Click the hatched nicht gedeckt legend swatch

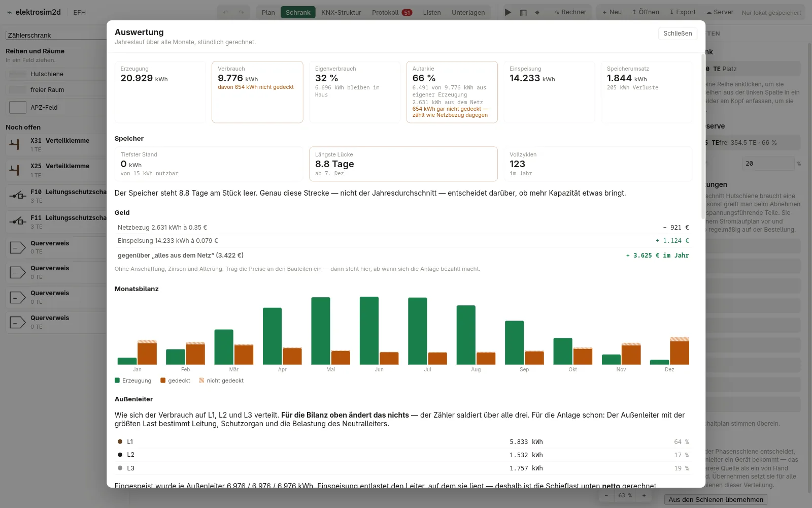click(x=201, y=380)
